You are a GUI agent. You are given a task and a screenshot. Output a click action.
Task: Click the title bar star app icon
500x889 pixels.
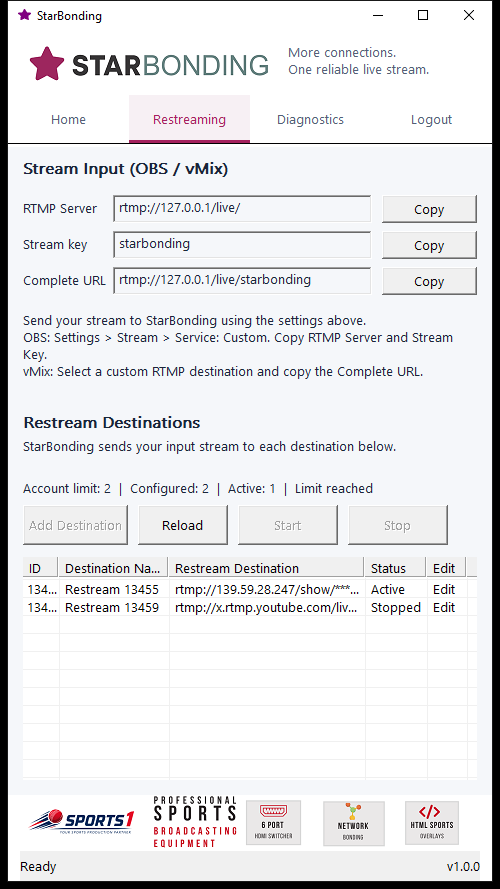(24, 15)
